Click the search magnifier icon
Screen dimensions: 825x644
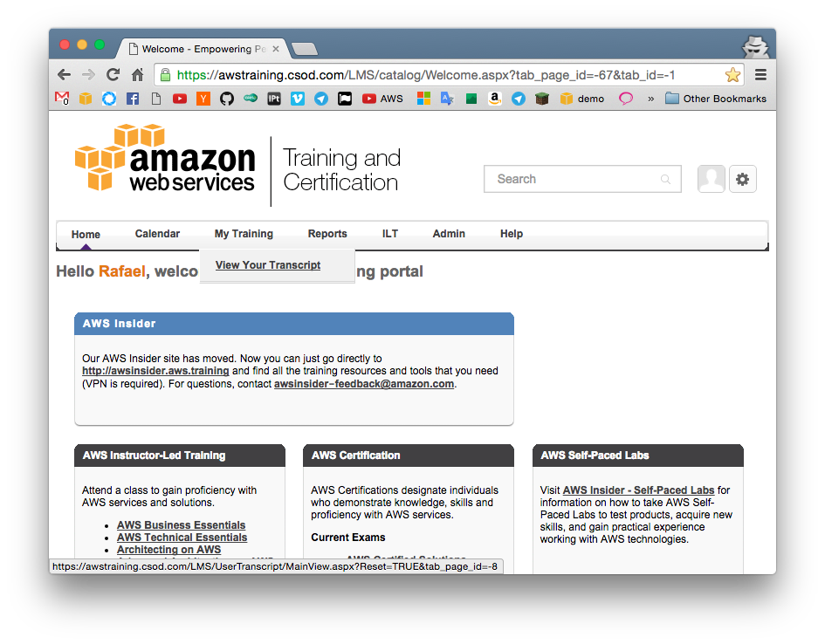click(665, 179)
